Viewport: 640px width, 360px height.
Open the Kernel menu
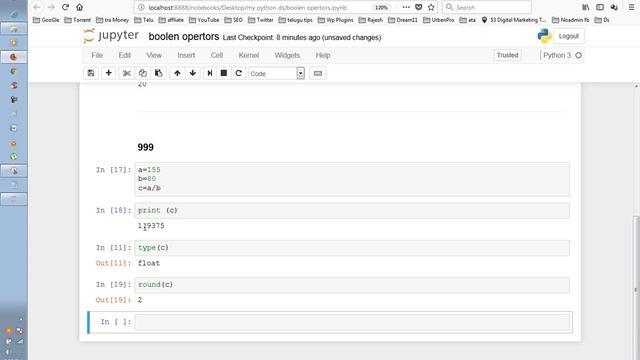click(x=249, y=55)
